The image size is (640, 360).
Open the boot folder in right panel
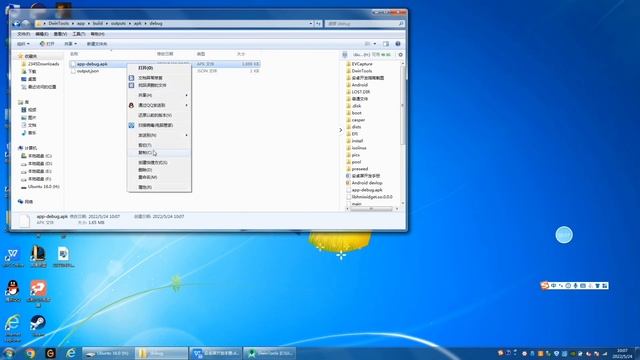pos(354,113)
